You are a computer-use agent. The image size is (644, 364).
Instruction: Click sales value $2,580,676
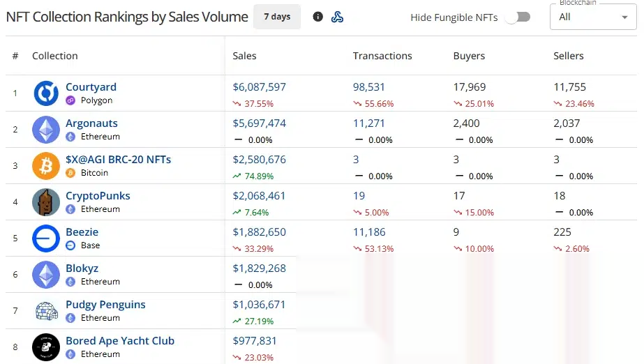(x=259, y=159)
